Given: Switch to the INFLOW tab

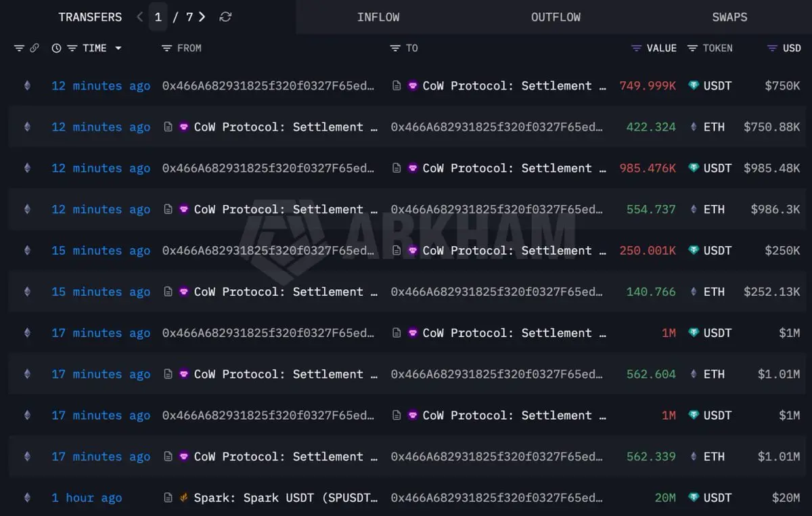Looking at the screenshot, I should [378, 17].
